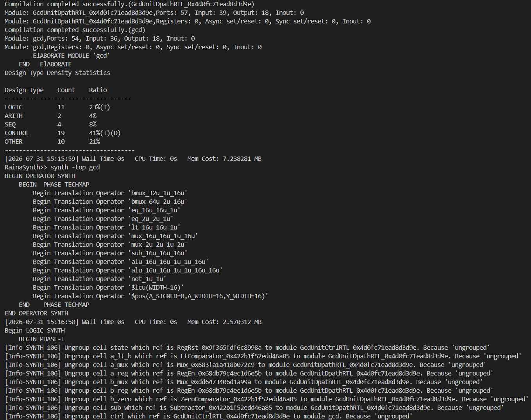The width and height of the screenshot is (531, 420).
Task: Click the 'bmux_32u_1u_16u' operator name
Action: (x=159, y=193)
